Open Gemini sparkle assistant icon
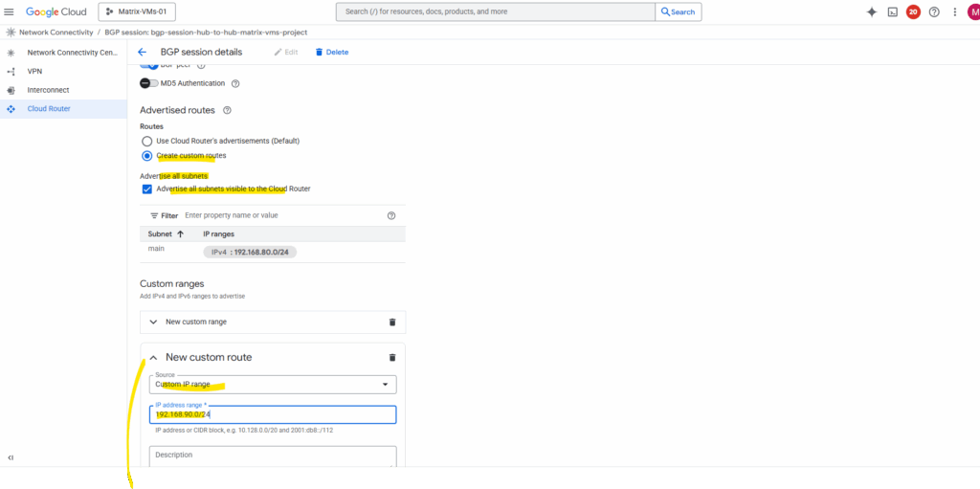 pos(872,11)
